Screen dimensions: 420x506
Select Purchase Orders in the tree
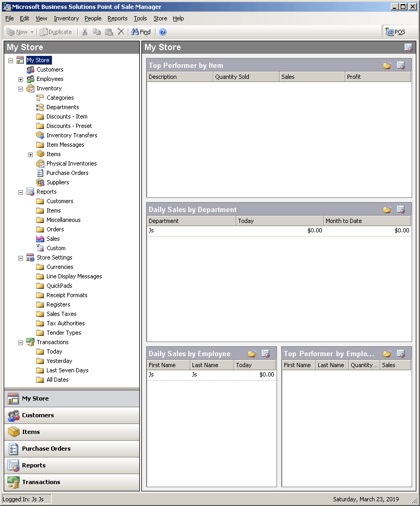click(x=67, y=173)
